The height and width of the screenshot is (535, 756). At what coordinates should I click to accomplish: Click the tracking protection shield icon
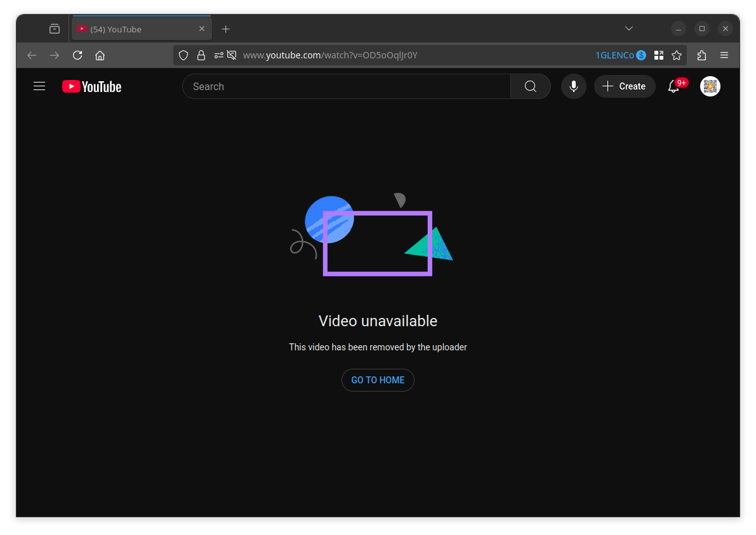pyautogui.click(x=183, y=55)
